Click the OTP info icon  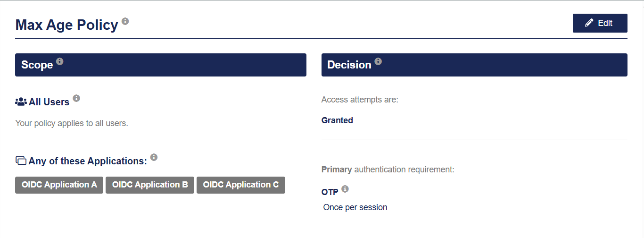coord(345,189)
